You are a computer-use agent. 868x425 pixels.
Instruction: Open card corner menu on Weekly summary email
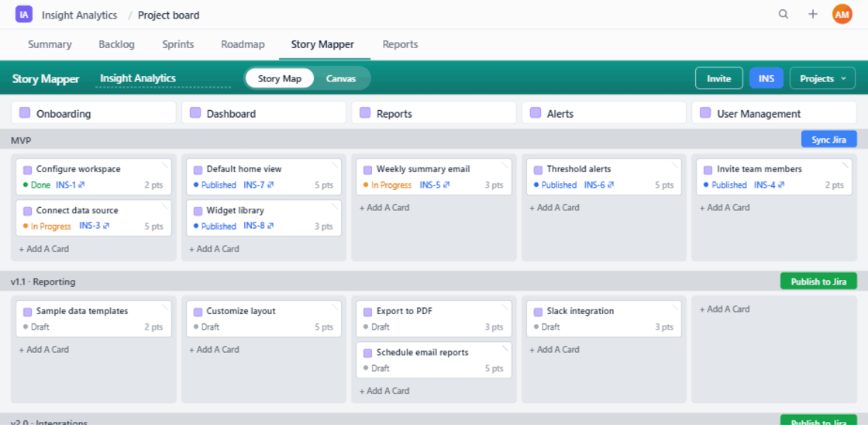[505, 165]
